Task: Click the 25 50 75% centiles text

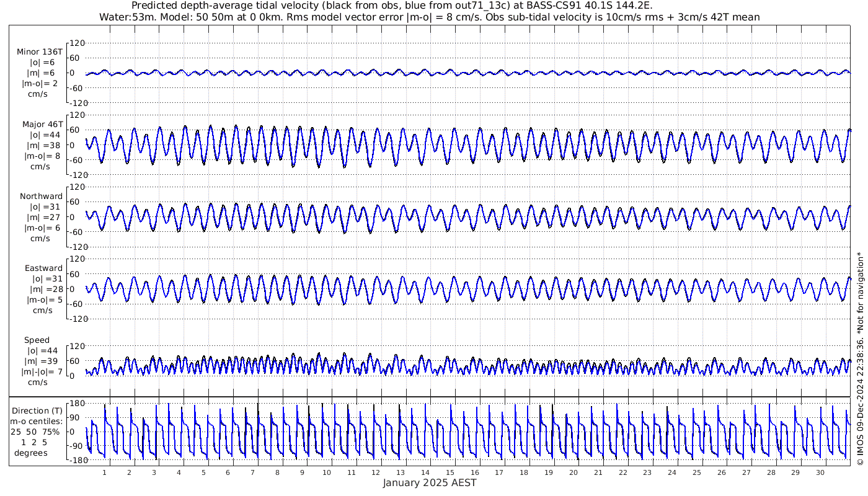Action: [x=38, y=432]
